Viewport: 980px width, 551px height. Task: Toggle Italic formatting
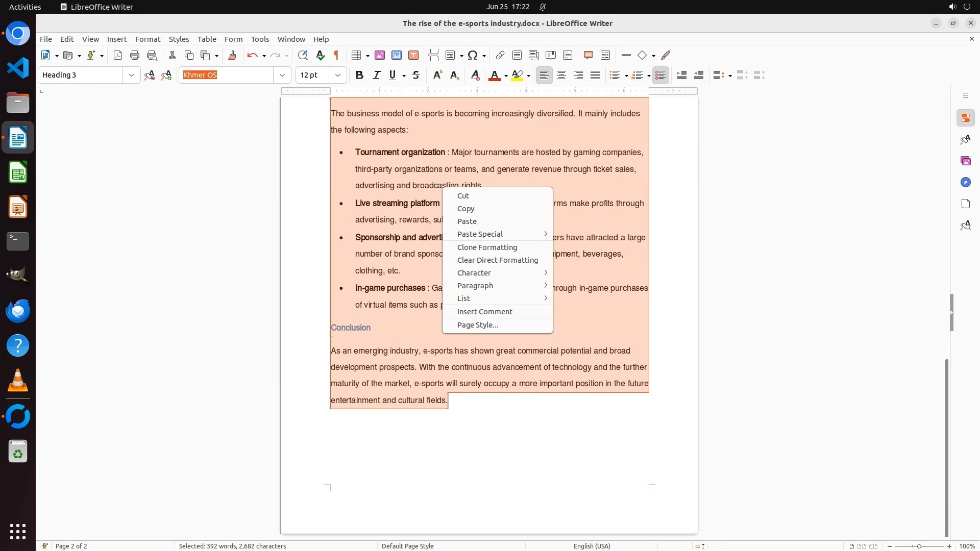[x=376, y=76]
